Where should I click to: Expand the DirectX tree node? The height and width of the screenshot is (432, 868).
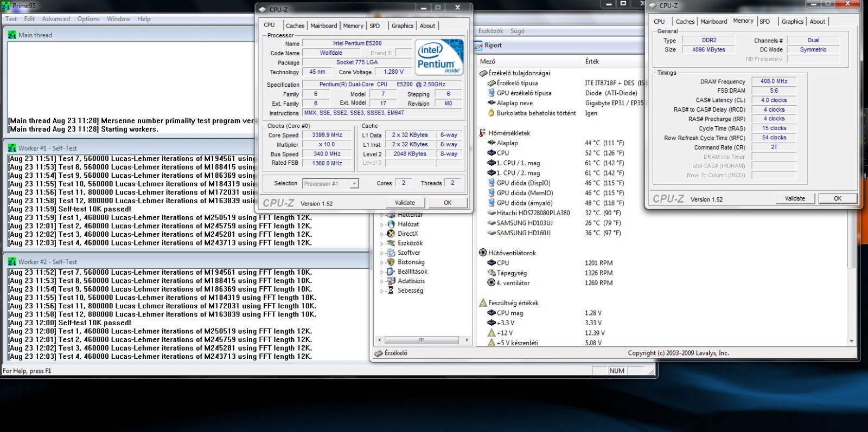[382, 234]
